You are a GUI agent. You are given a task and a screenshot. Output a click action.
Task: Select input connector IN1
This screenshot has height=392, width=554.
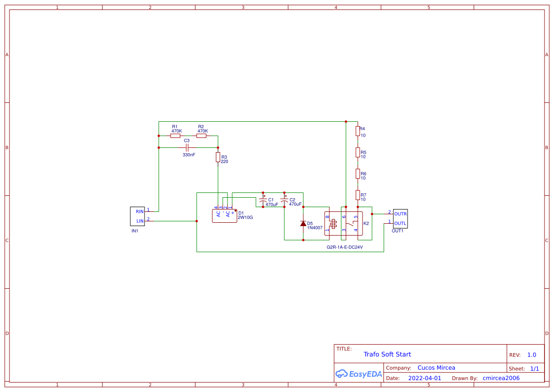tap(138, 216)
